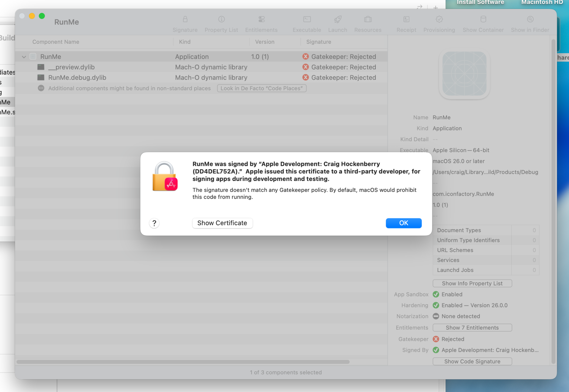Viewport: 569px width, 392px height.
Task: Click the RunMe app icon placeholder
Action: tap(464, 74)
